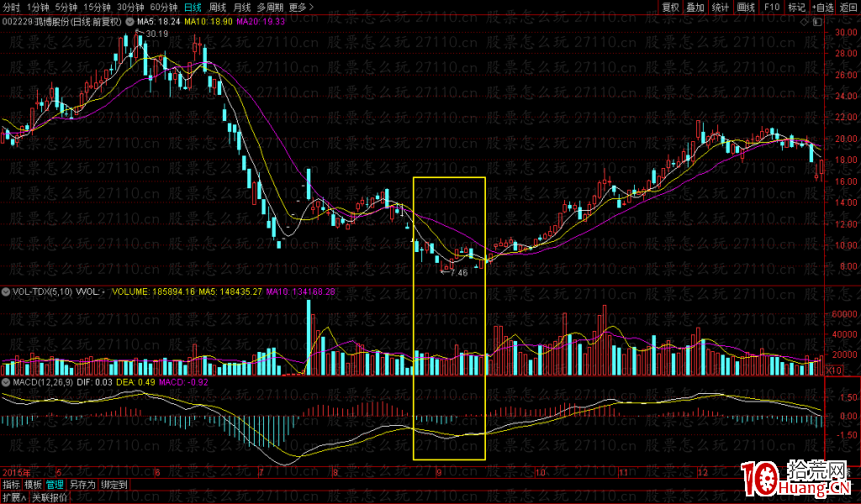Select the 30分钟 period tab
The height and width of the screenshot is (504, 861).
coord(130,7)
